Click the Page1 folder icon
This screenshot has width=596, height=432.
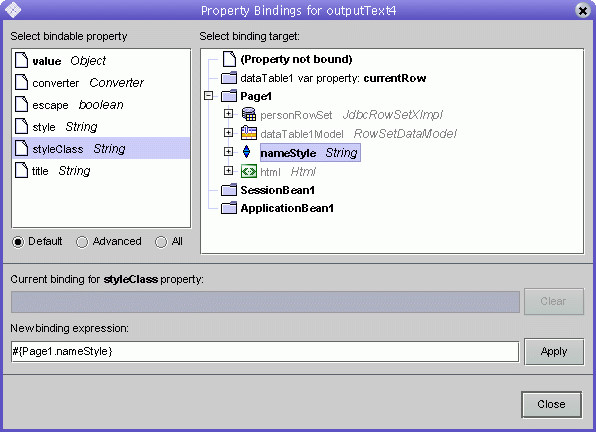click(x=229, y=96)
